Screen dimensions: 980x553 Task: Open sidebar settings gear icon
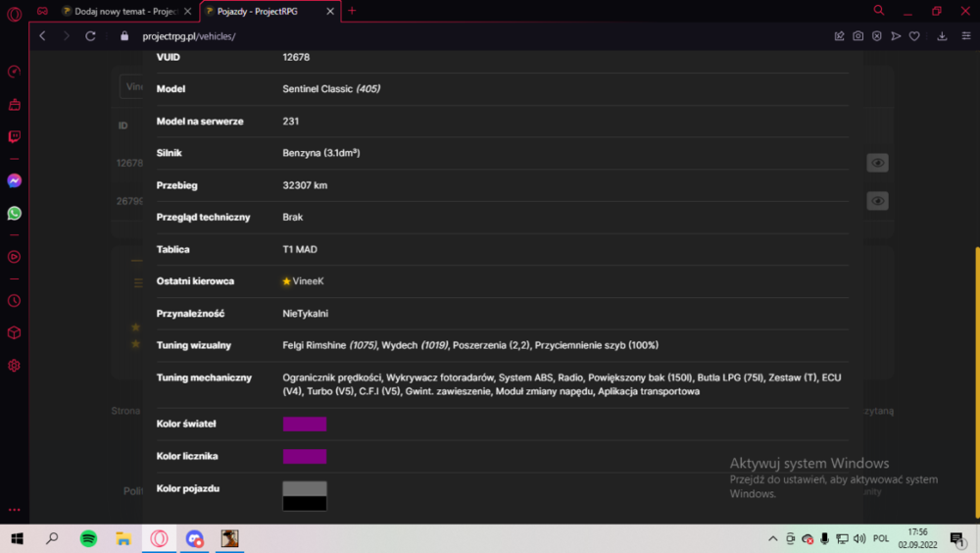[15, 366]
